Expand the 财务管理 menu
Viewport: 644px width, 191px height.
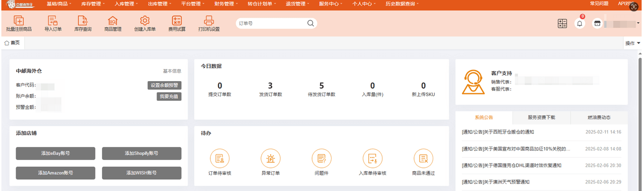tap(226, 4)
